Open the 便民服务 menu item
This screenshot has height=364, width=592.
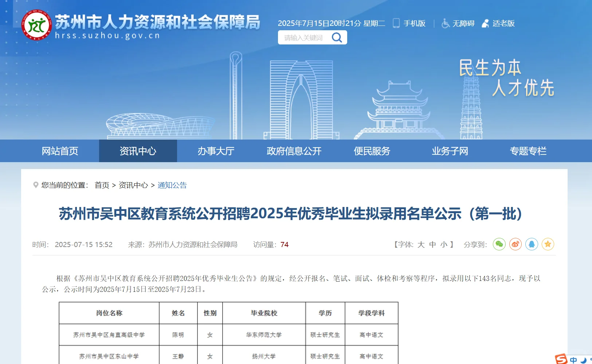[372, 151]
